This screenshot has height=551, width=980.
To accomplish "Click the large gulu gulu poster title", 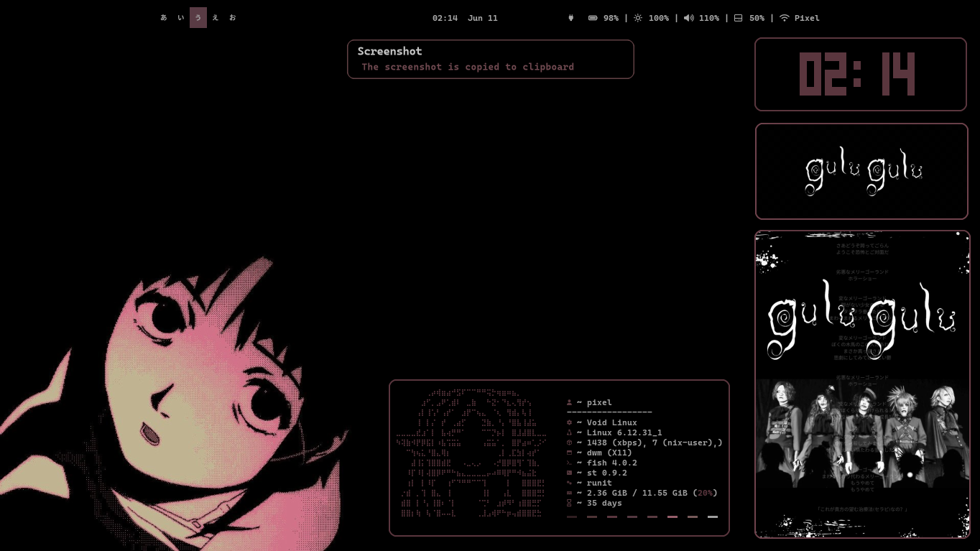I will (x=862, y=320).
